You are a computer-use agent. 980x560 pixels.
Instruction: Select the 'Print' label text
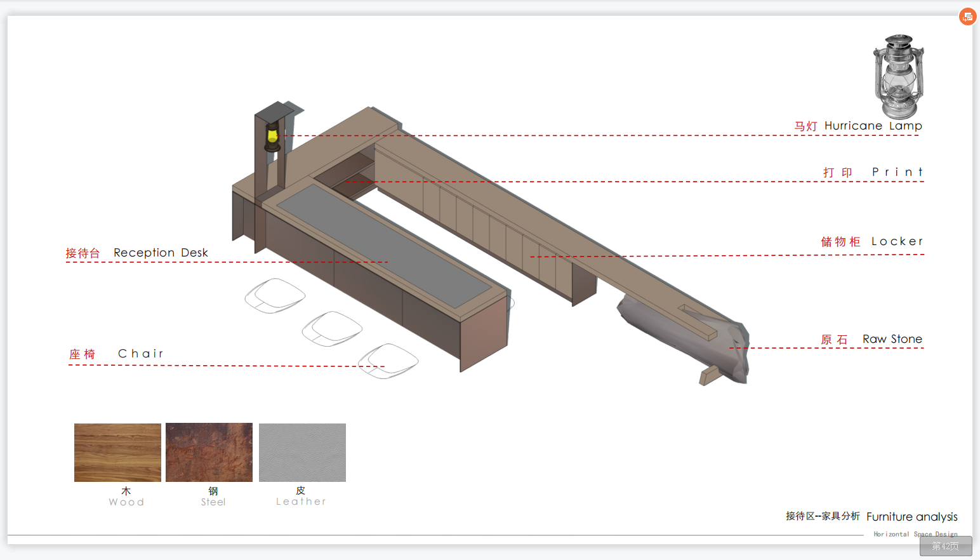click(x=897, y=172)
